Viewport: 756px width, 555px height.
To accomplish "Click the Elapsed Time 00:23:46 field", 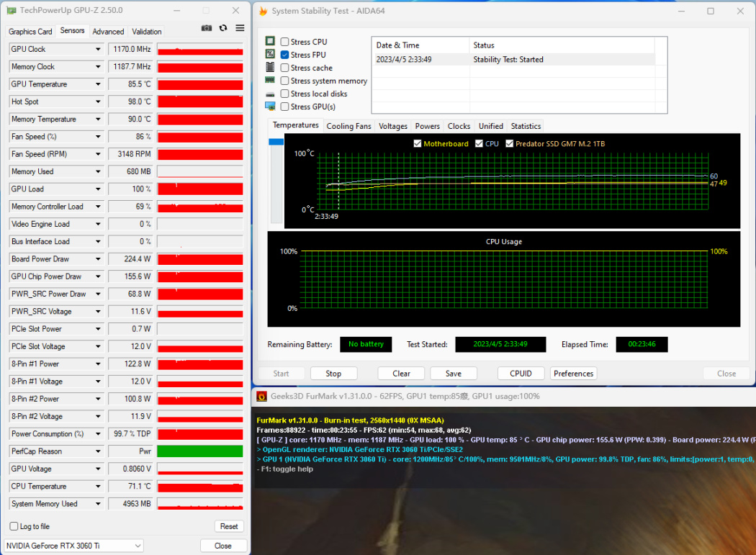I will pyautogui.click(x=642, y=344).
